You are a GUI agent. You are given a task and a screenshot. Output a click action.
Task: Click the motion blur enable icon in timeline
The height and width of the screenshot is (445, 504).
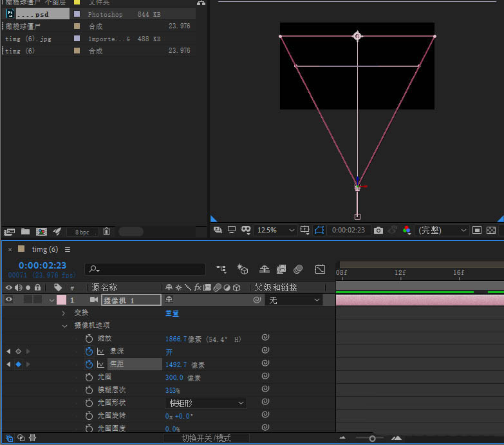298,269
